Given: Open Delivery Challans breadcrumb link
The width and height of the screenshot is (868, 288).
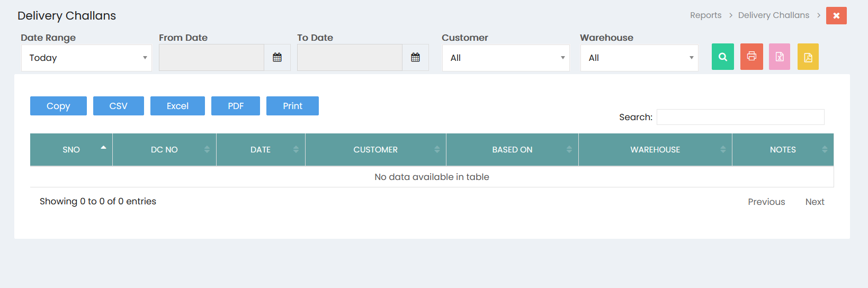Looking at the screenshot, I should click(774, 15).
